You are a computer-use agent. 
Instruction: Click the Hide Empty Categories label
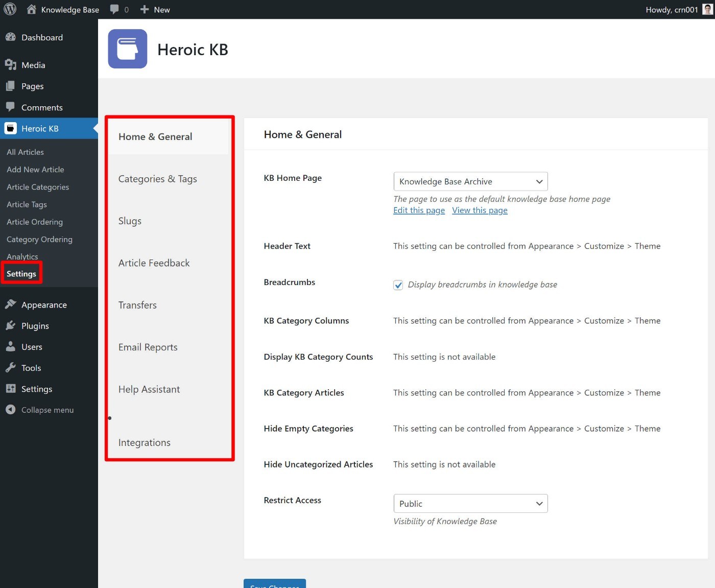click(308, 429)
